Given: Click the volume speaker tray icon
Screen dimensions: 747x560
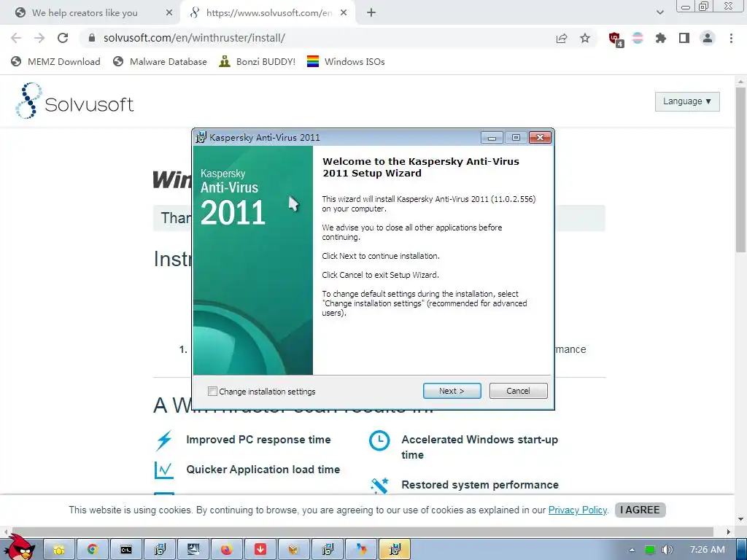Looking at the screenshot, I should [667, 550].
